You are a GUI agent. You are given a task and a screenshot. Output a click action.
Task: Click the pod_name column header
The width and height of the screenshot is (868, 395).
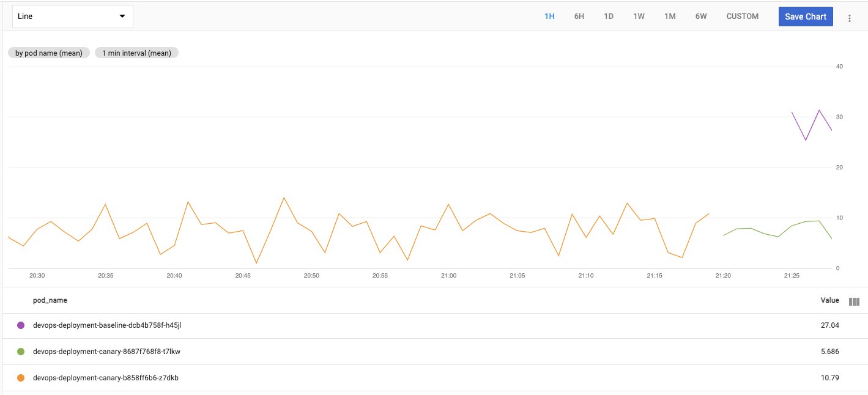point(50,301)
